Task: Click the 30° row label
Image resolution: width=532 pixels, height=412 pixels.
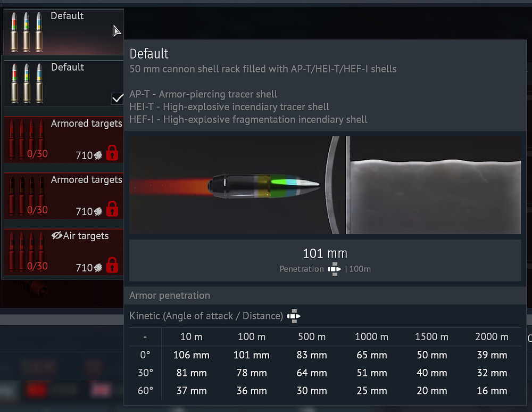Action: (145, 373)
